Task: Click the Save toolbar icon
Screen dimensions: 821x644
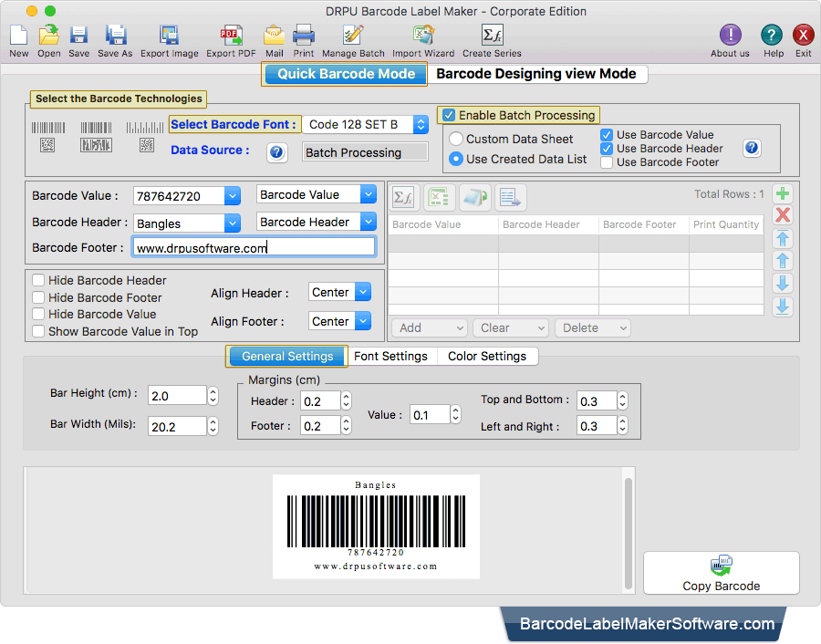Action: pos(78,36)
